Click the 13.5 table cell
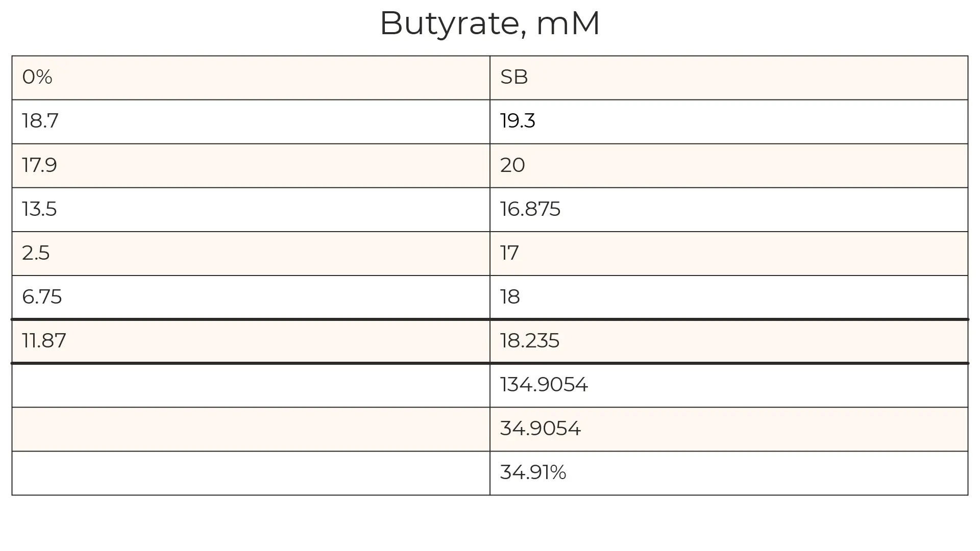 pyautogui.click(x=250, y=209)
